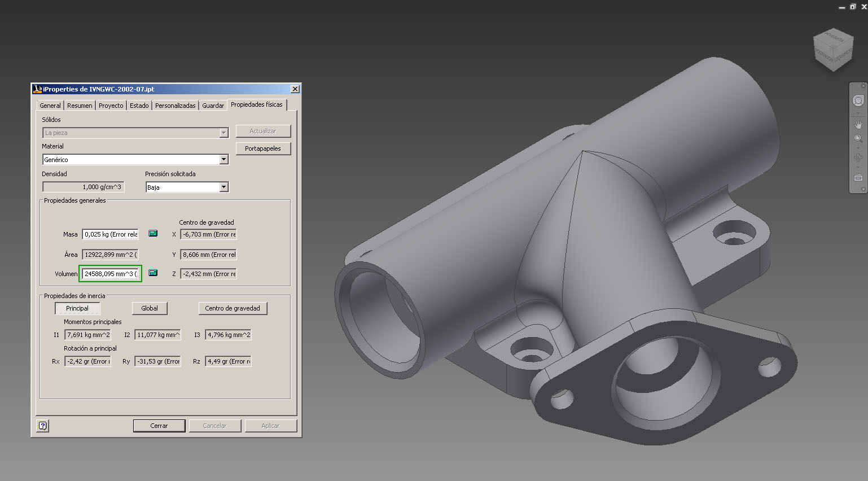Click the Volumen value field
This screenshot has width=868, height=481.
point(111,274)
